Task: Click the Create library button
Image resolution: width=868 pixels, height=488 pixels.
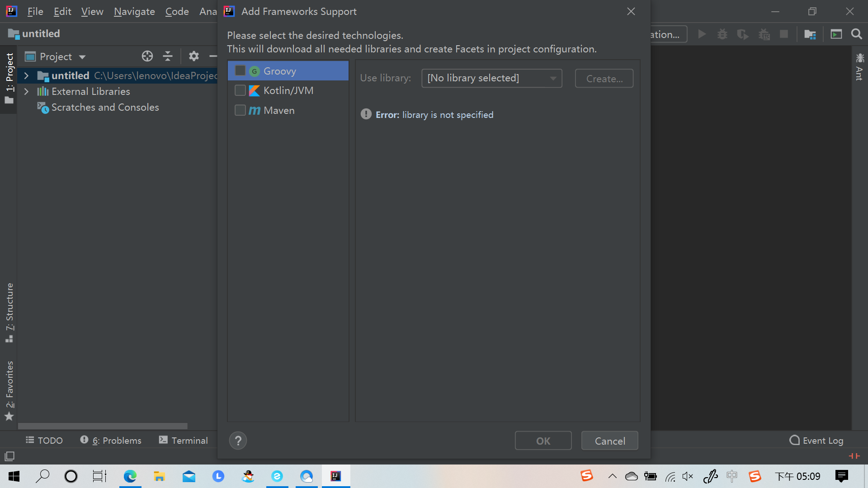Action: tap(604, 78)
